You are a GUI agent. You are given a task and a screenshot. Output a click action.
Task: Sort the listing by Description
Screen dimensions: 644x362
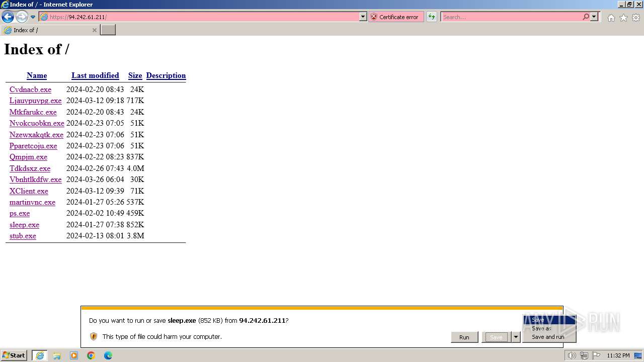tap(166, 75)
